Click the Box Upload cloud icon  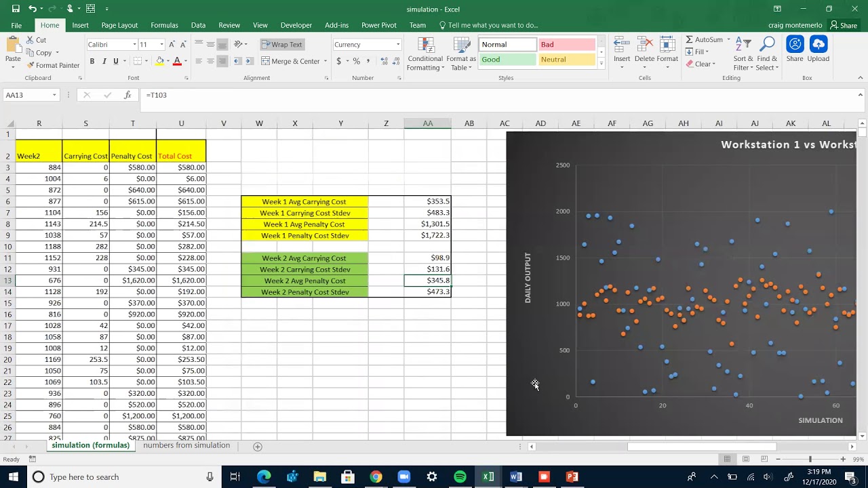tap(818, 45)
